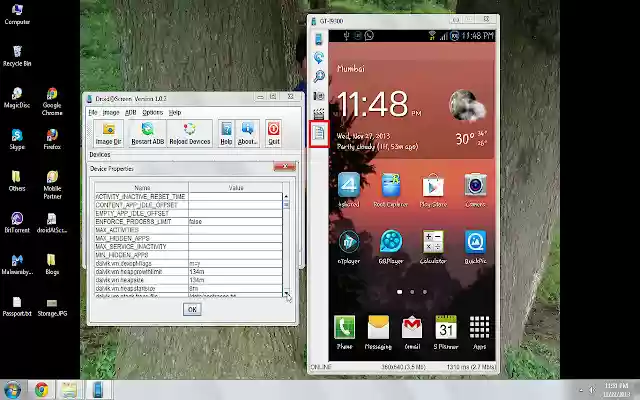This screenshot has height=400, width=640.
Task: Open the About toolbar button
Action: (x=247, y=133)
